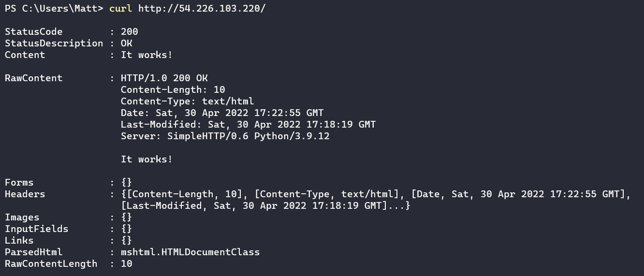Click the RawContent label
The height and width of the screenshot is (276, 644).
pos(33,78)
